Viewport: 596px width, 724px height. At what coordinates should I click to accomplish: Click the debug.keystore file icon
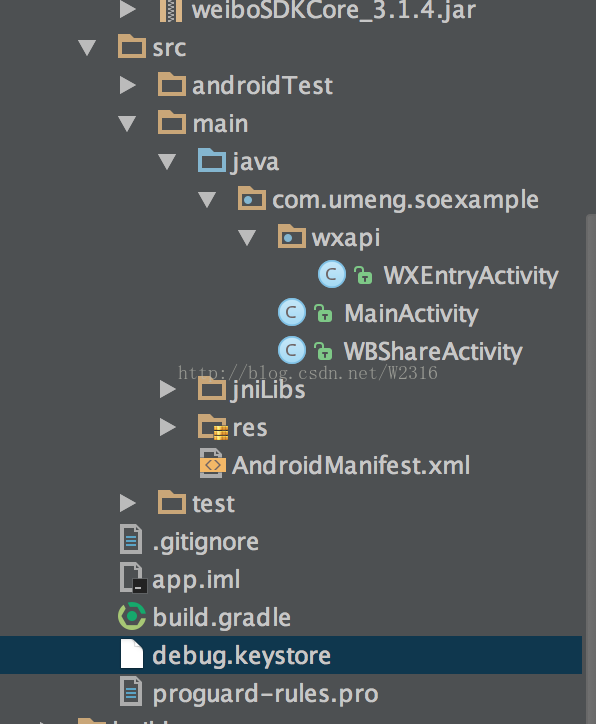coord(132,654)
